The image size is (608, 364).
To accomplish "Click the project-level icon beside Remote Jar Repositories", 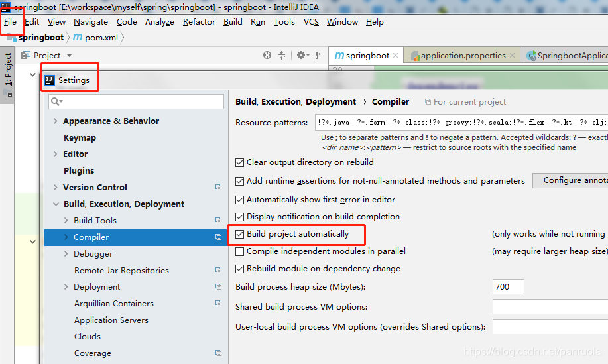I will coord(218,271).
